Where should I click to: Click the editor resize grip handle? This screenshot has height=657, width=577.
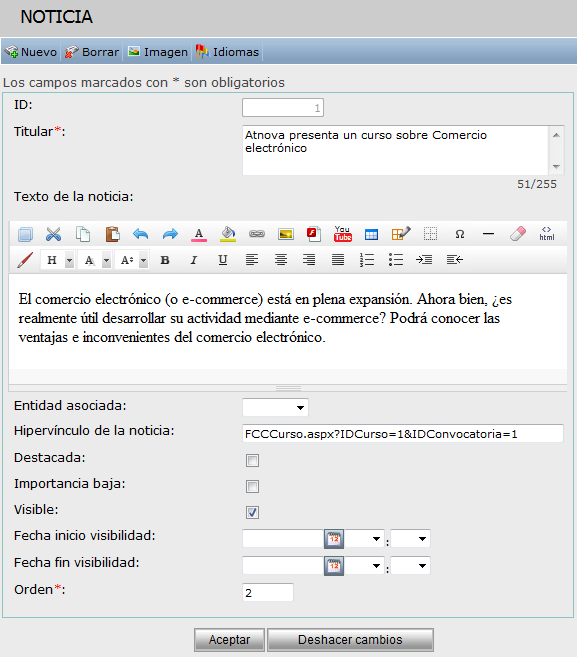[x=288, y=388]
